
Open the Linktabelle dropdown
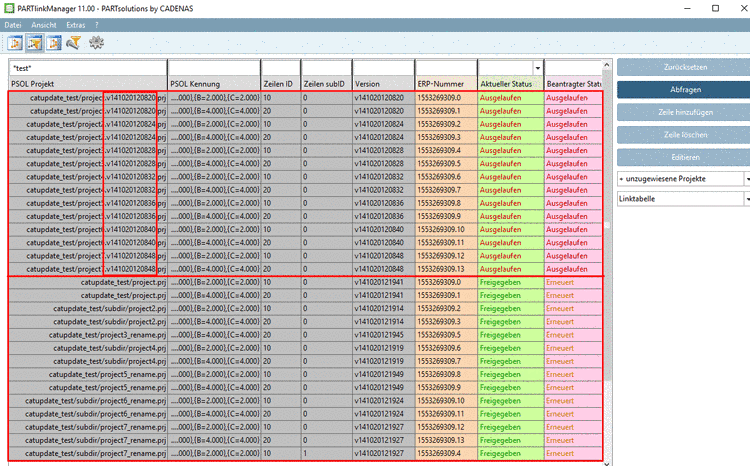pyautogui.click(x=684, y=199)
